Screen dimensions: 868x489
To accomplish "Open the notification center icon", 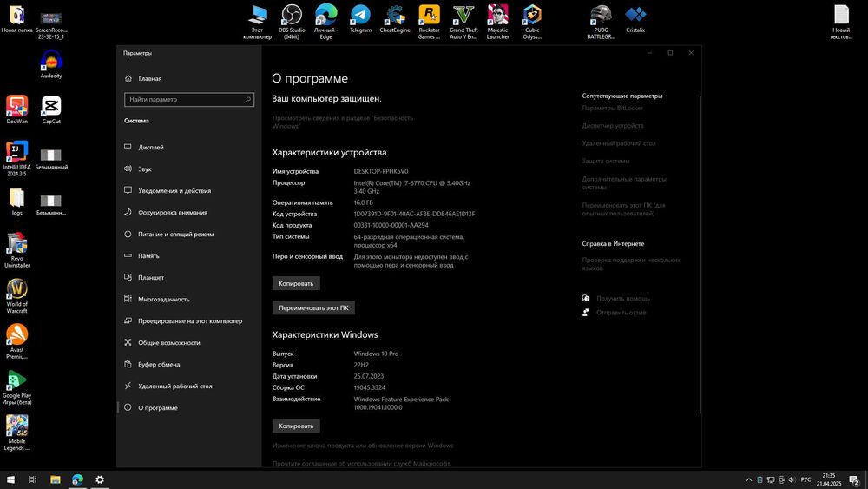I will coord(853,479).
